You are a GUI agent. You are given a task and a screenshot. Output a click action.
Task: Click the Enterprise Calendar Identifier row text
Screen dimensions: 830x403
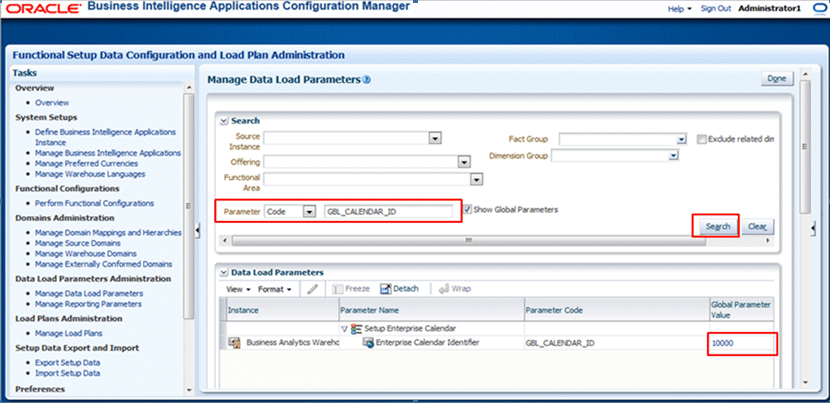[427, 343]
